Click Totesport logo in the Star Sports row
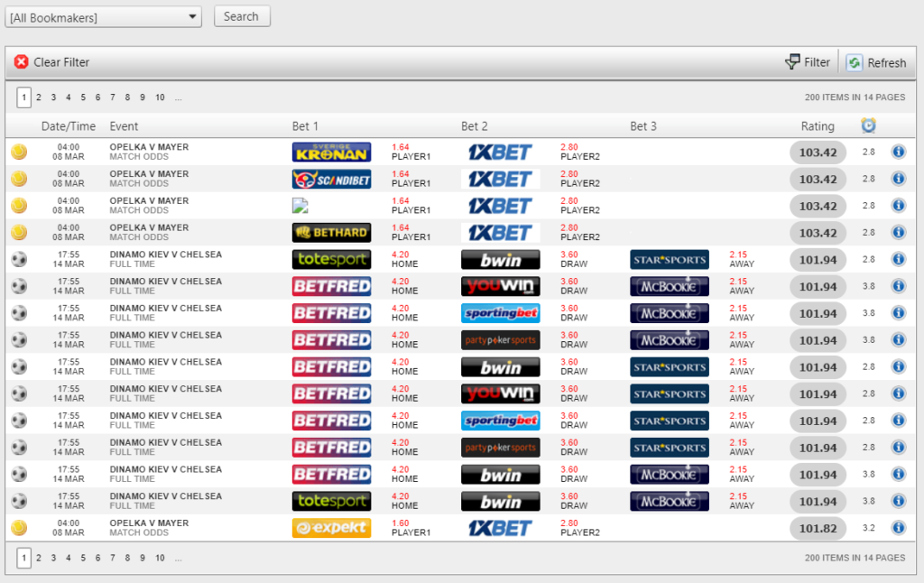The width and height of the screenshot is (924, 583). click(332, 259)
